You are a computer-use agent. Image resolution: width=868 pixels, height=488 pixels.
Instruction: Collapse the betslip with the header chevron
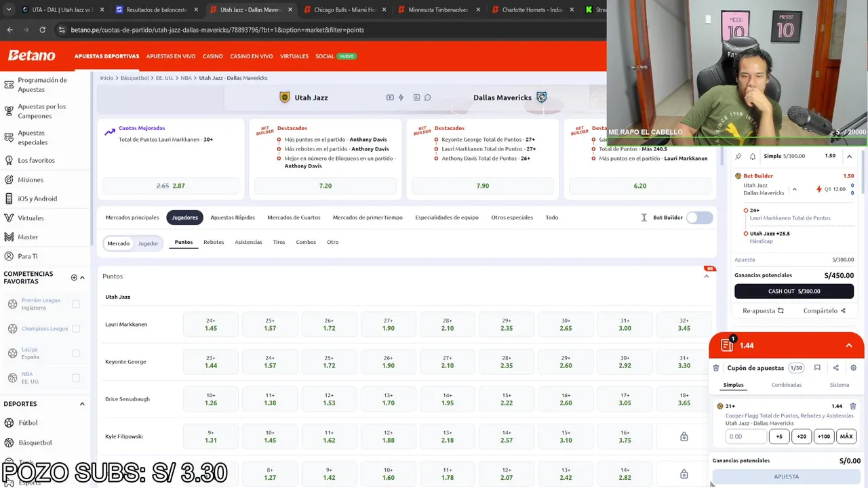tap(849, 346)
